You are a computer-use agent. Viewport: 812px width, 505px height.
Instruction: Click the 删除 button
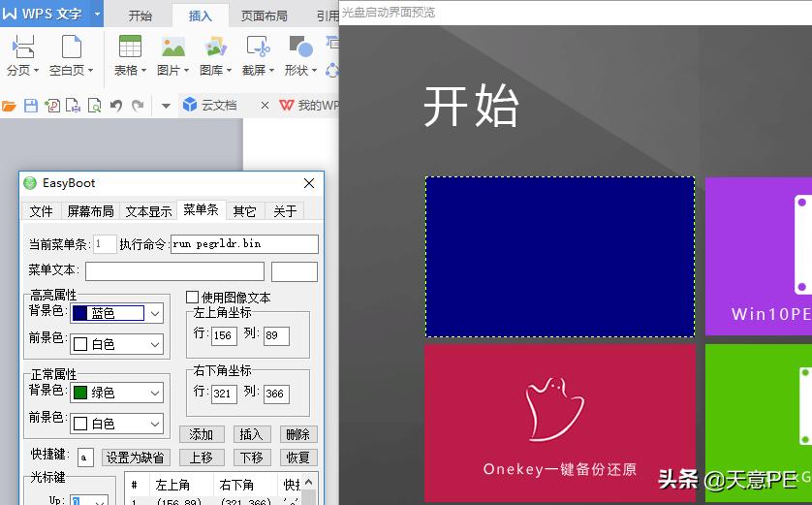298,434
